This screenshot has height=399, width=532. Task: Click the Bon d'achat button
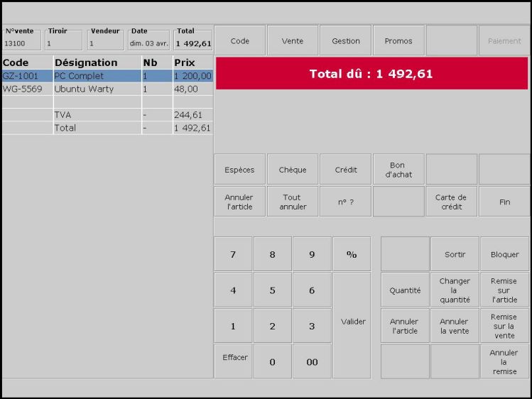click(398, 170)
